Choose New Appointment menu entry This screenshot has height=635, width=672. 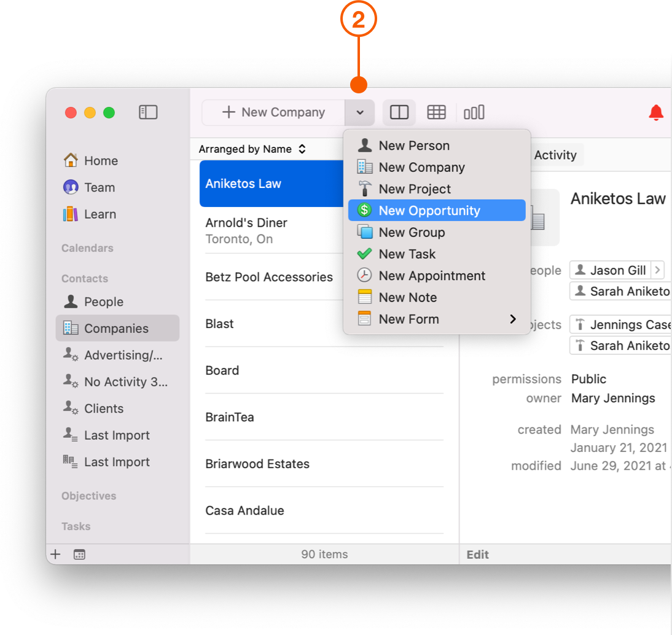437,276
